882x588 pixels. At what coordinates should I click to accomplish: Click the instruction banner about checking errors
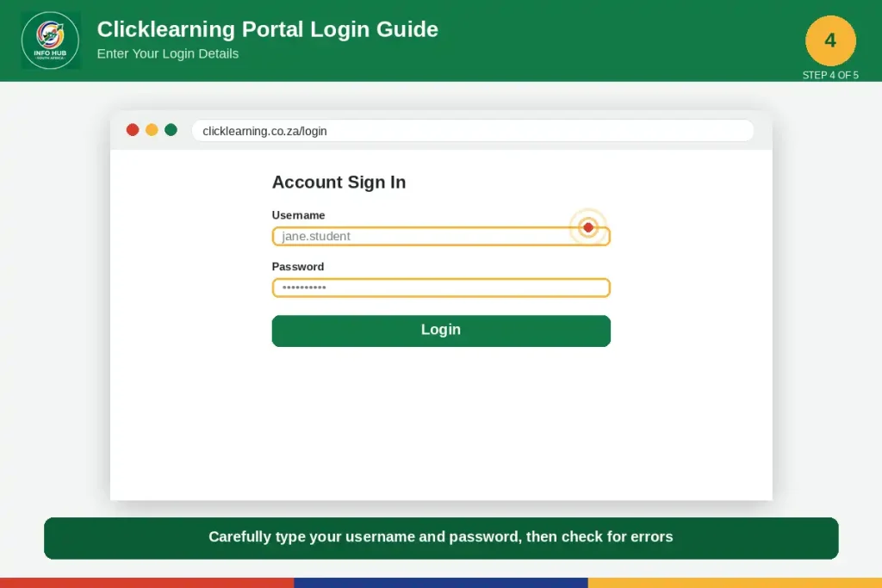pos(441,538)
